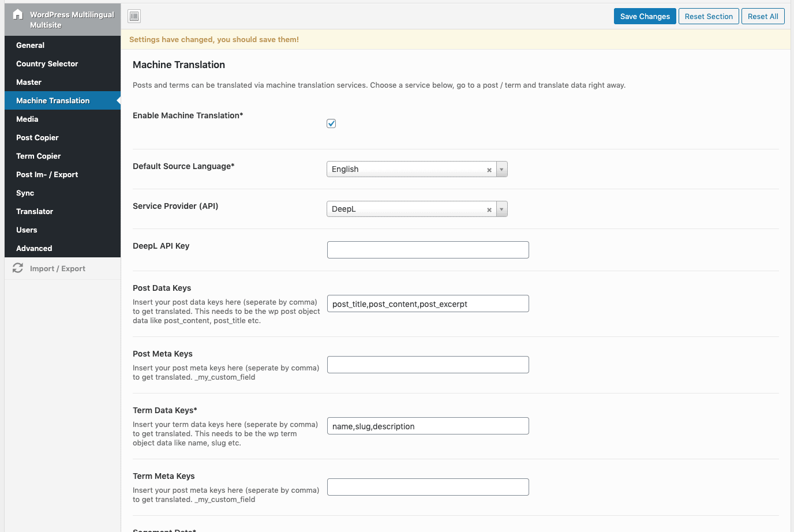Navigate to the Users settings

[27, 230]
